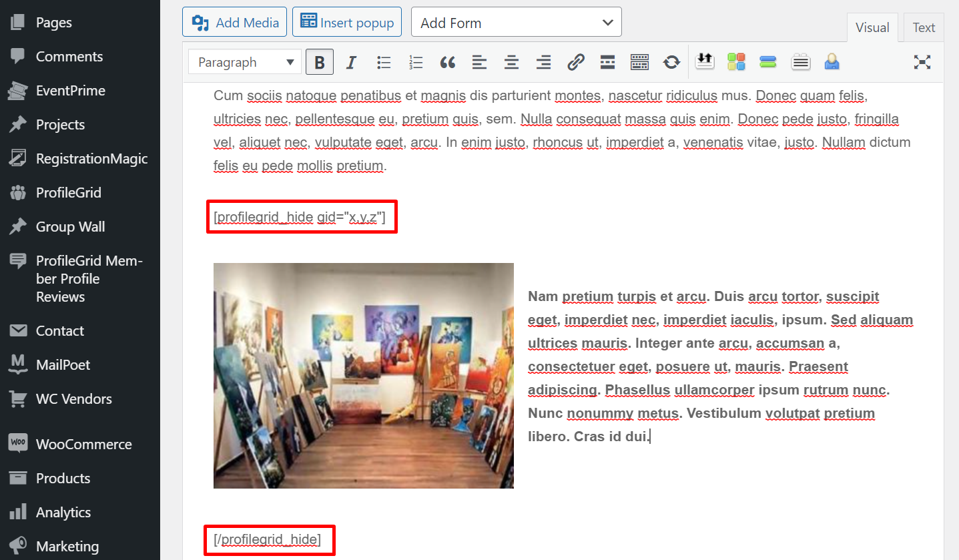
Task: Click the insert link icon
Action: [575, 63]
